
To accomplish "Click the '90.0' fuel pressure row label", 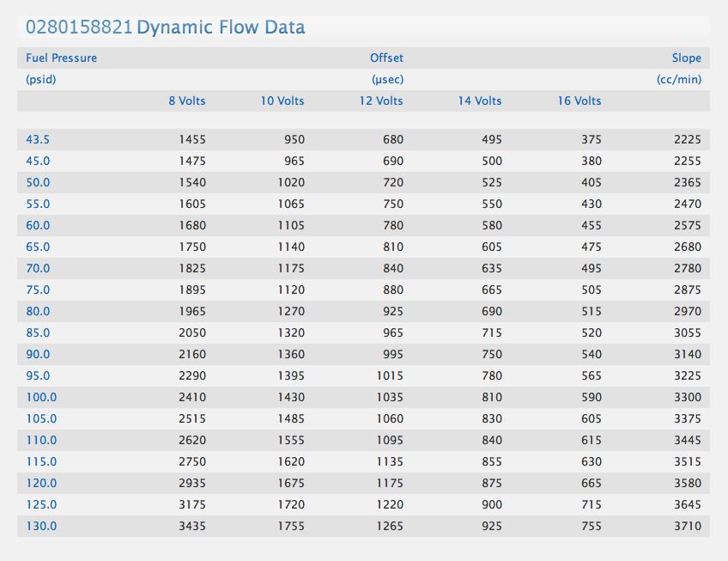I will [38, 354].
